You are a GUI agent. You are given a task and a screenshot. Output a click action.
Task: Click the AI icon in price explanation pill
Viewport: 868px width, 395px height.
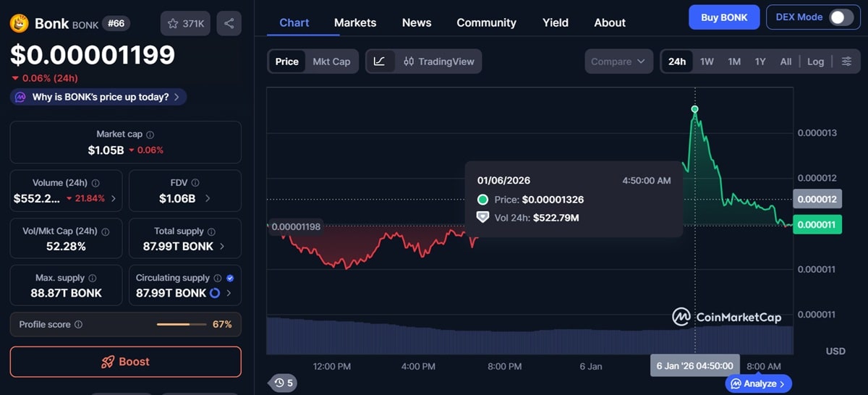(x=20, y=97)
